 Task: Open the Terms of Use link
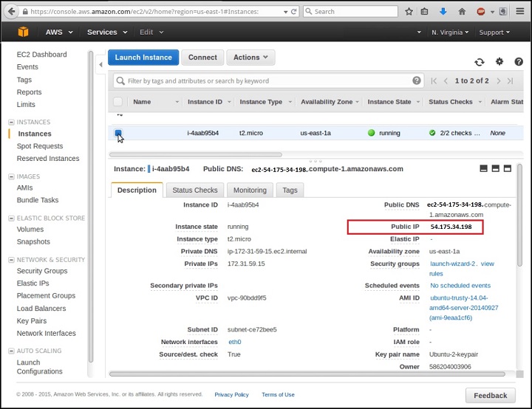click(278, 395)
